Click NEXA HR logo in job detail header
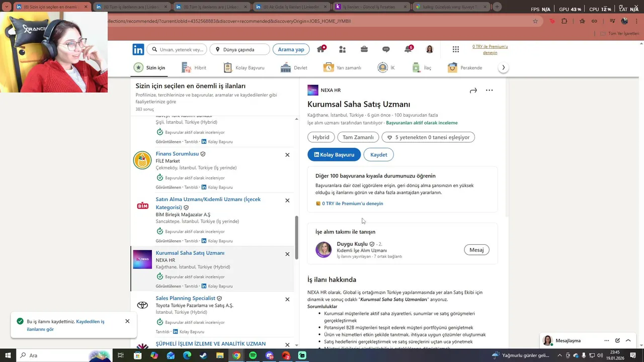The width and height of the screenshot is (644, 362). (313, 90)
